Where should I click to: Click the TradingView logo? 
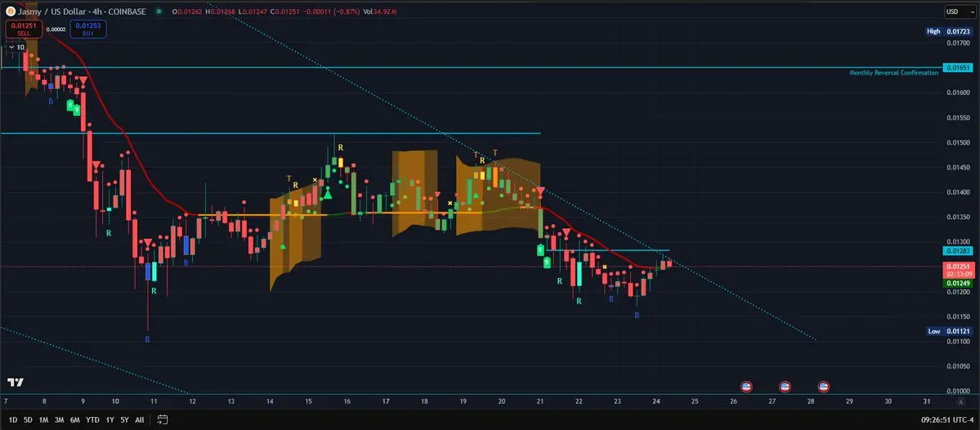click(15, 383)
